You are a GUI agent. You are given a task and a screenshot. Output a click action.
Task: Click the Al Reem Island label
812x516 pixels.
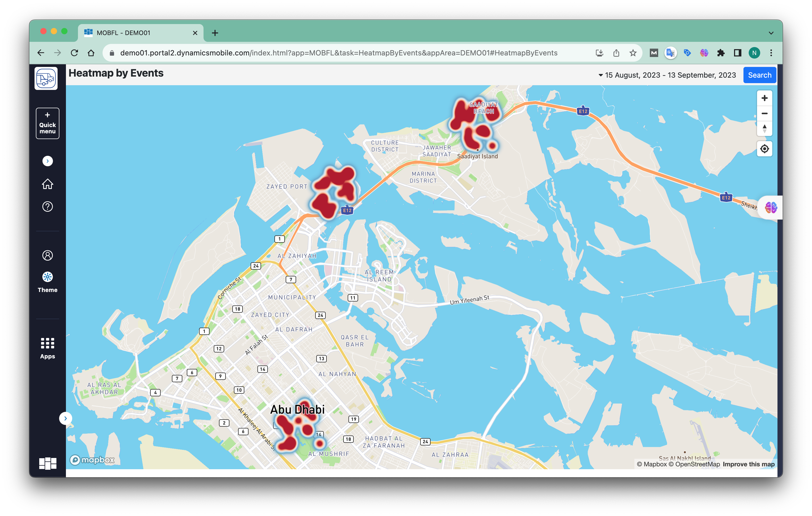point(379,276)
